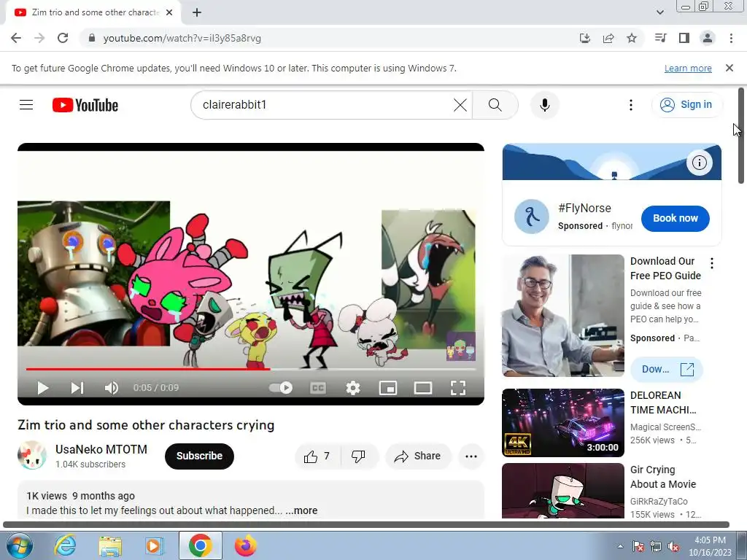Screen dimensions: 747x560
Task: Install/download page icon in address bar
Action: pyautogui.click(x=585, y=38)
